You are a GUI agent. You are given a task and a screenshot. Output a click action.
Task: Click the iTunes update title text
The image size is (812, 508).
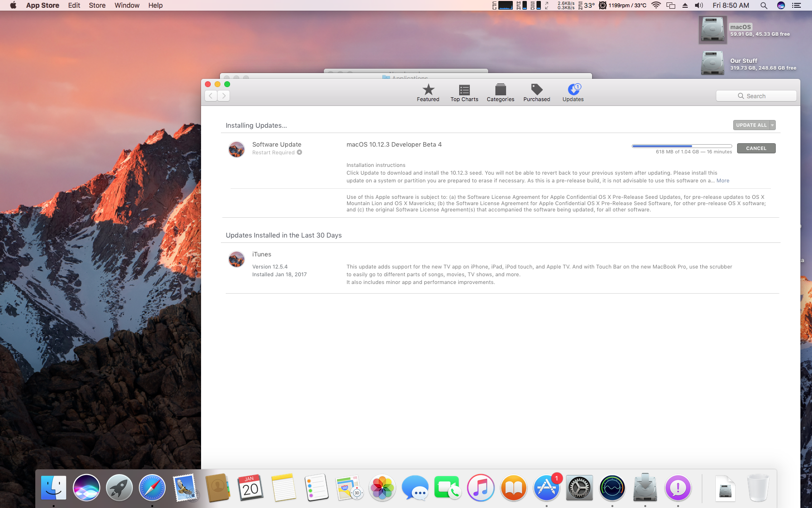click(261, 254)
